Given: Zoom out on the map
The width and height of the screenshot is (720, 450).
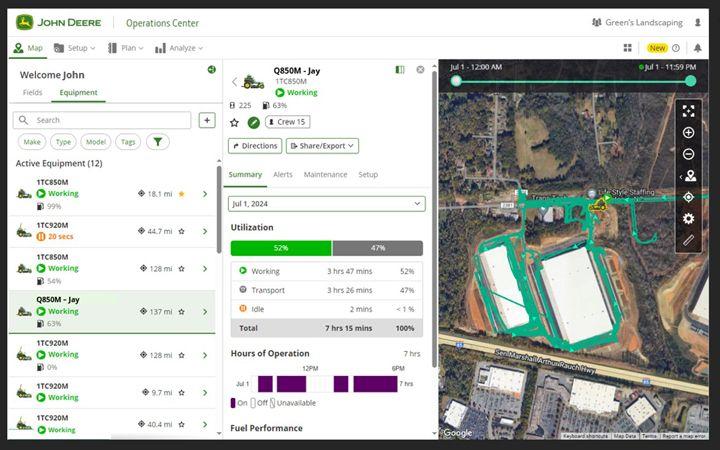Looking at the screenshot, I should (x=688, y=154).
